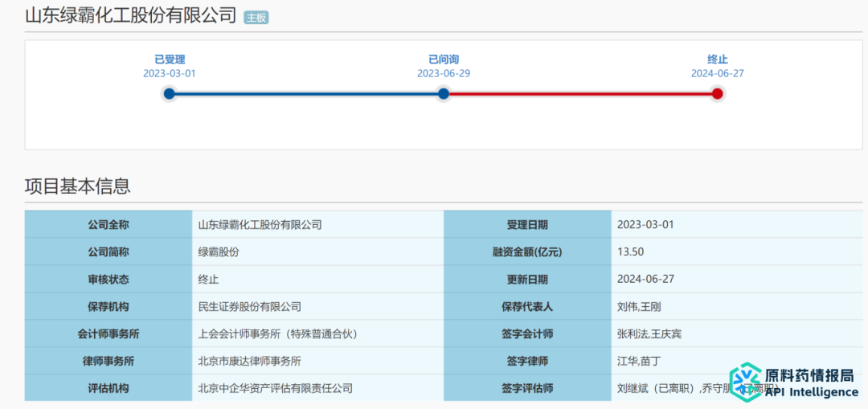
Task: Click the value 刘伟,王刚
Action: [638, 306]
